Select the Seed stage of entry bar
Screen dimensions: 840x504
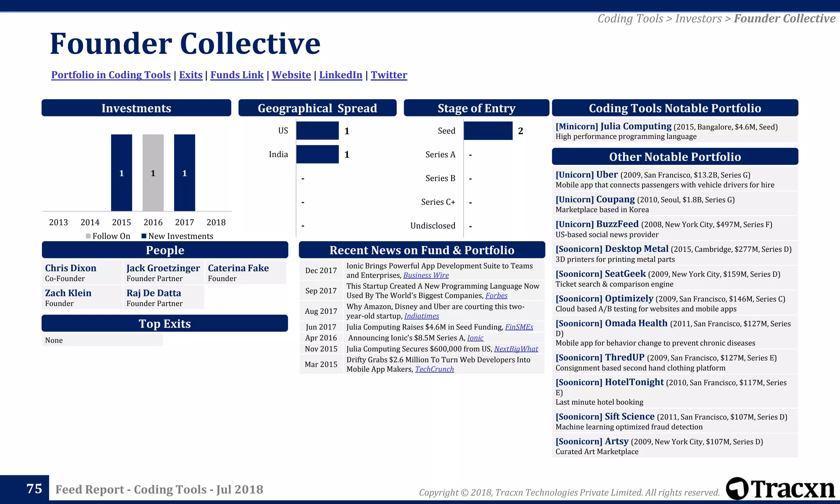coord(488,130)
